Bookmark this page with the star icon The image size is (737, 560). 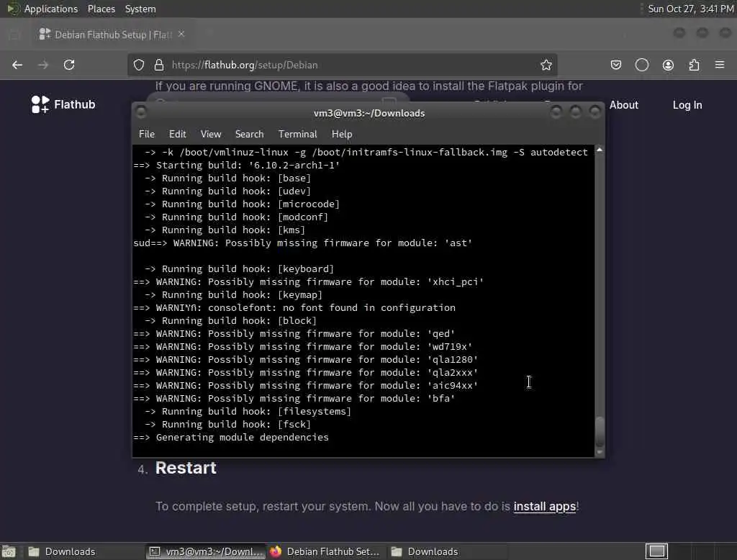coord(546,65)
